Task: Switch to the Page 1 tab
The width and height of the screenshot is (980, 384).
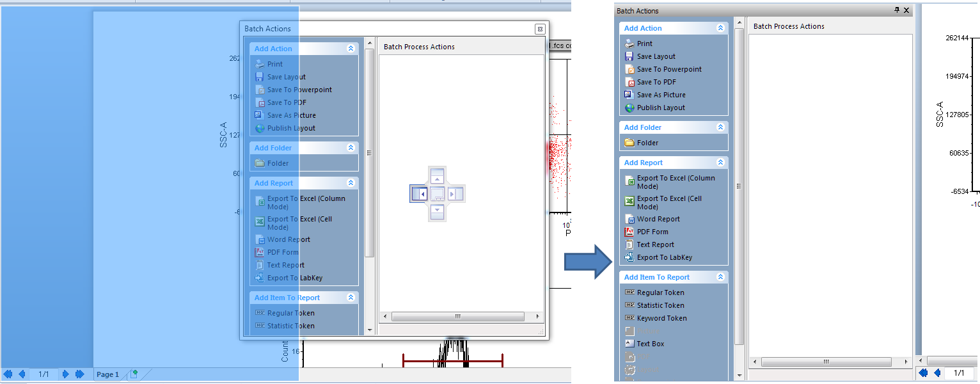Action: click(107, 374)
